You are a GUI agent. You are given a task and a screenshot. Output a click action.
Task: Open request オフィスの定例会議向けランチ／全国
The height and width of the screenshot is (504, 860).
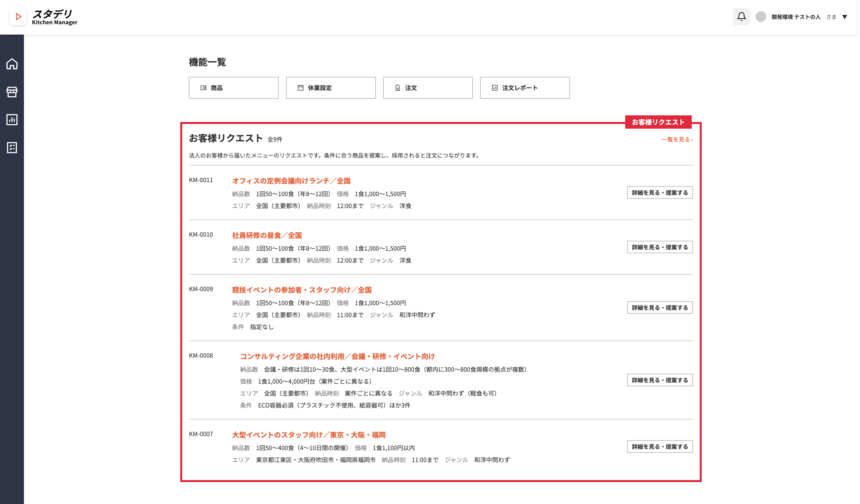point(291,181)
